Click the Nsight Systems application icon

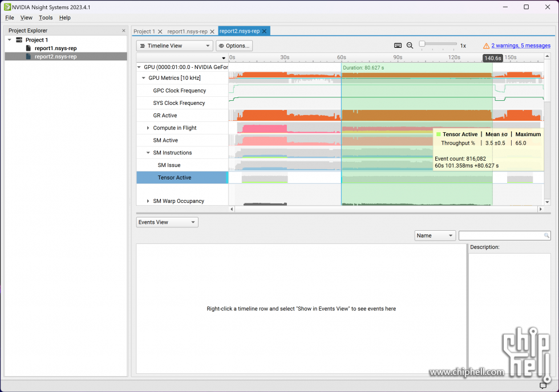pos(7,7)
